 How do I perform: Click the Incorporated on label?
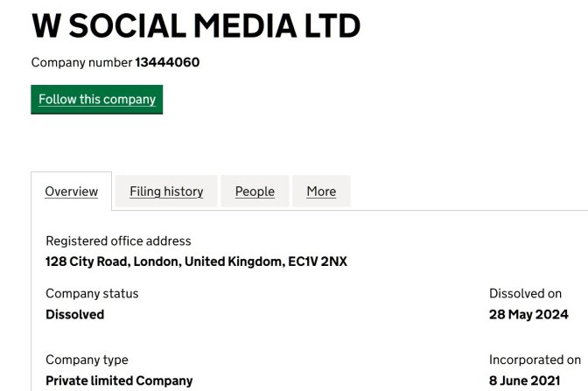(x=535, y=360)
